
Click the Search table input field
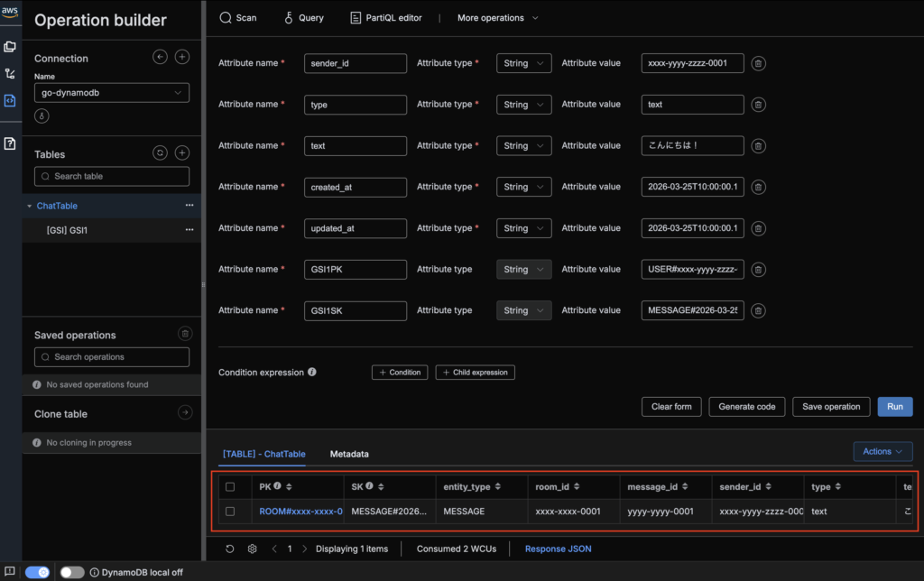point(111,176)
